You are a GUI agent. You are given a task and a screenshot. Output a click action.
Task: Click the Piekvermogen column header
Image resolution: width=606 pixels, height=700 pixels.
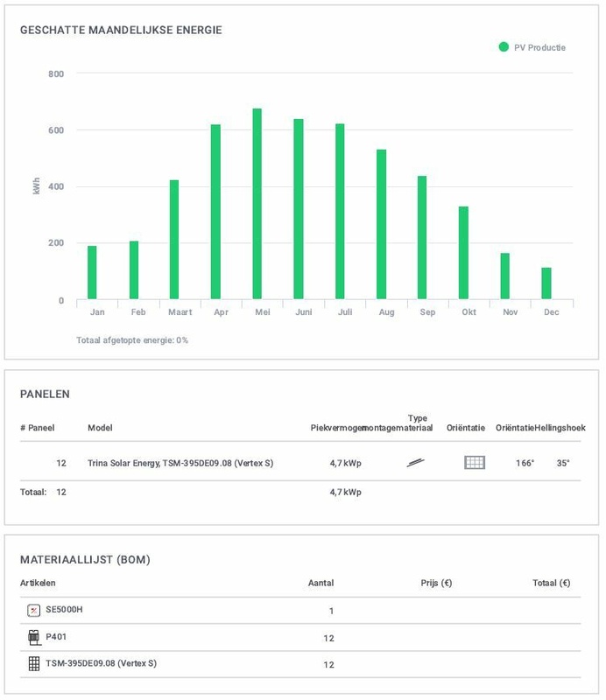point(335,428)
